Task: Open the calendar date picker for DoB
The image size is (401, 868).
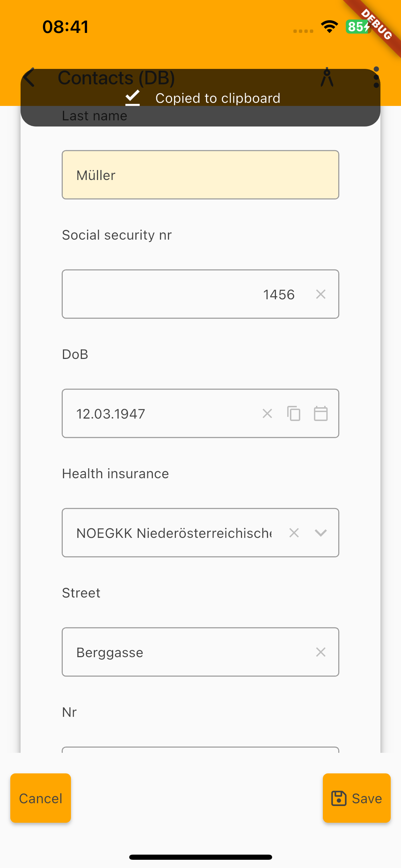Action: [x=321, y=413]
